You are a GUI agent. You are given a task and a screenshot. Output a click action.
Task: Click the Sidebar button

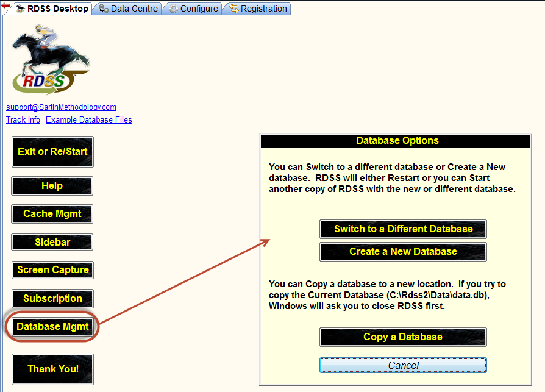[x=52, y=242]
